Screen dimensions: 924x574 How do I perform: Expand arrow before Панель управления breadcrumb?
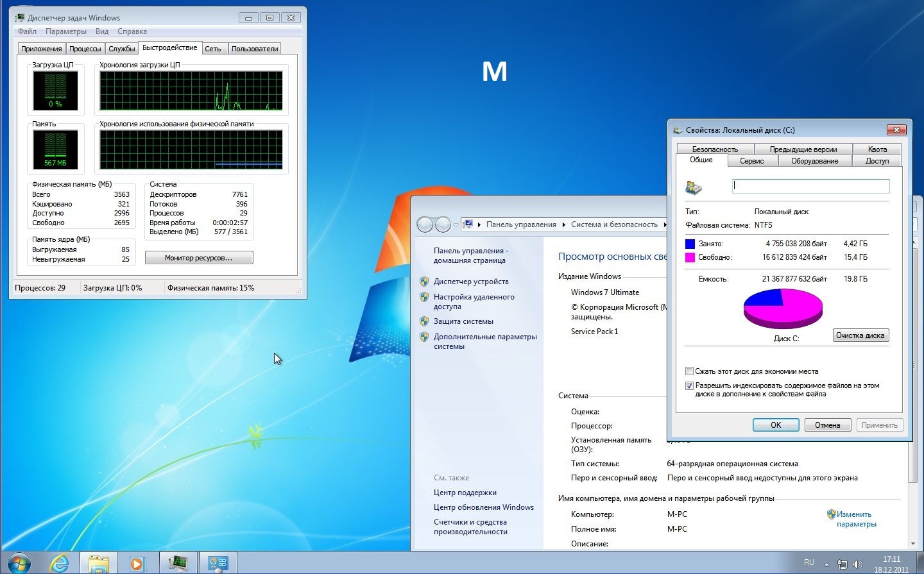pyautogui.click(x=479, y=224)
